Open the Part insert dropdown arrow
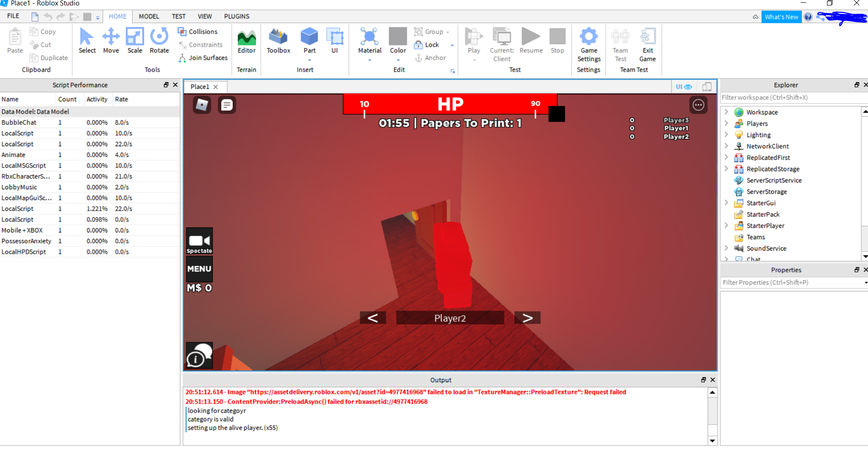This screenshot has width=868, height=464. (x=309, y=60)
